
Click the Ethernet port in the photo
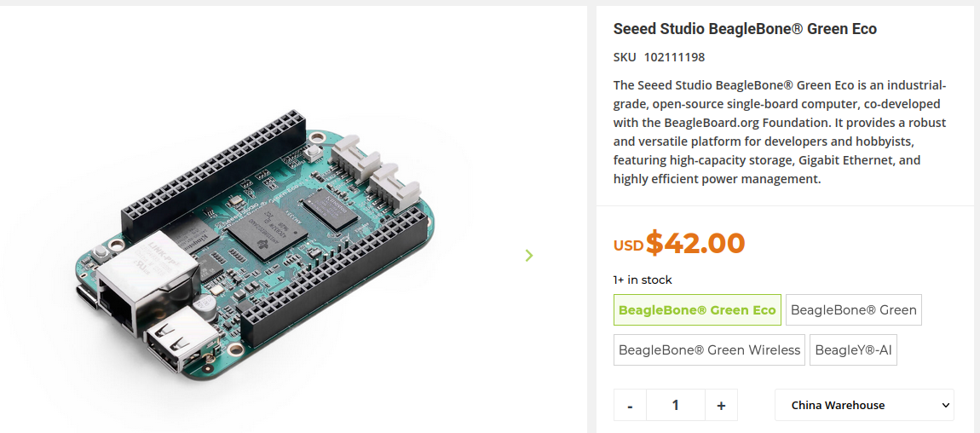click(x=147, y=281)
